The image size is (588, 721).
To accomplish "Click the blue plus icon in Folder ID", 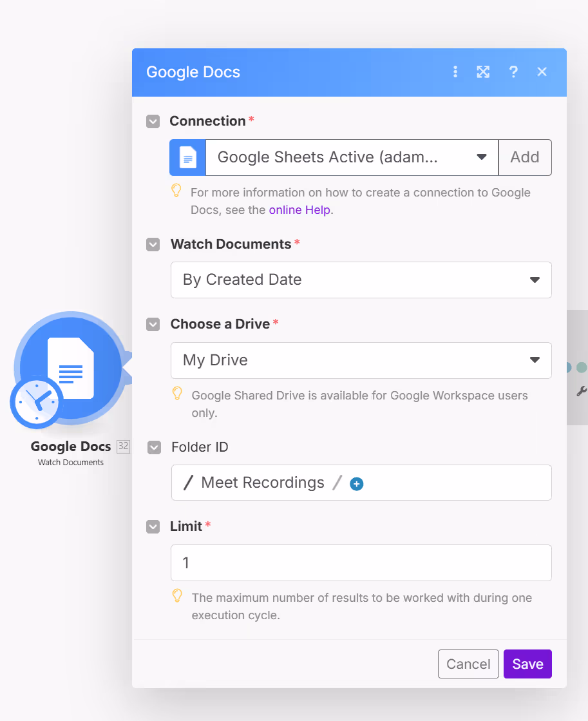I will [x=356, y=484].
